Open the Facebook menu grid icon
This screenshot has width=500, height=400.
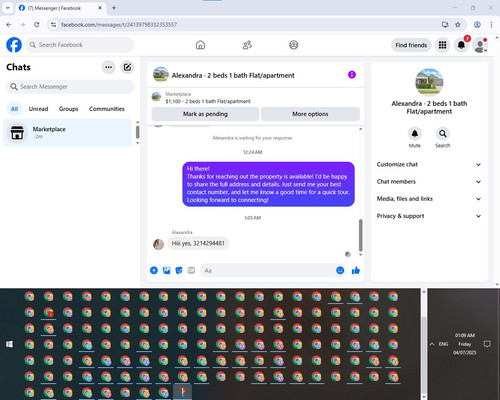442,45
